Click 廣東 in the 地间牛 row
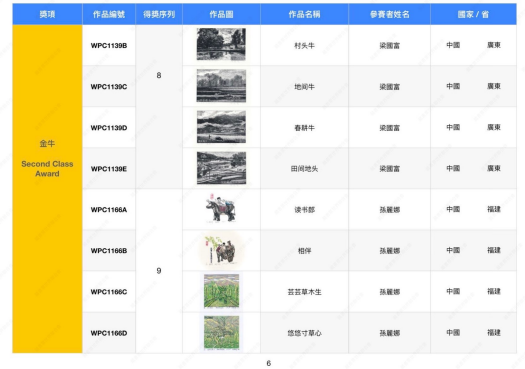Image resolution: width=525 pixels, height=369 pixels. 494,86
